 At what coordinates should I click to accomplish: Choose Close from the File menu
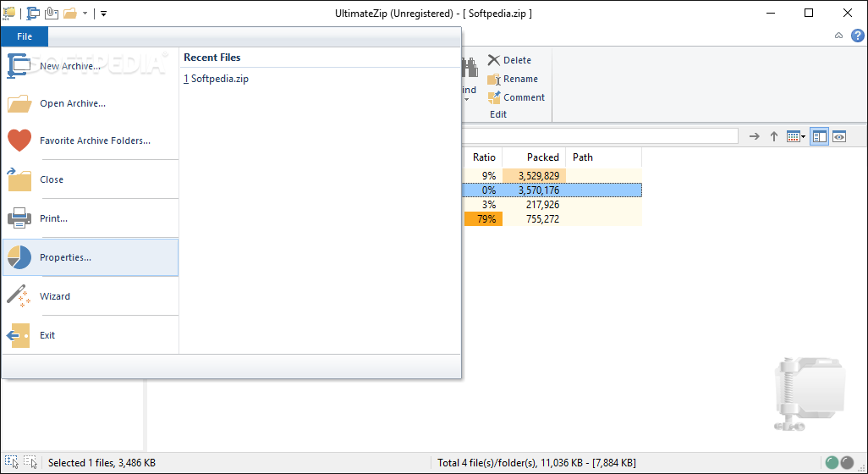91,179
